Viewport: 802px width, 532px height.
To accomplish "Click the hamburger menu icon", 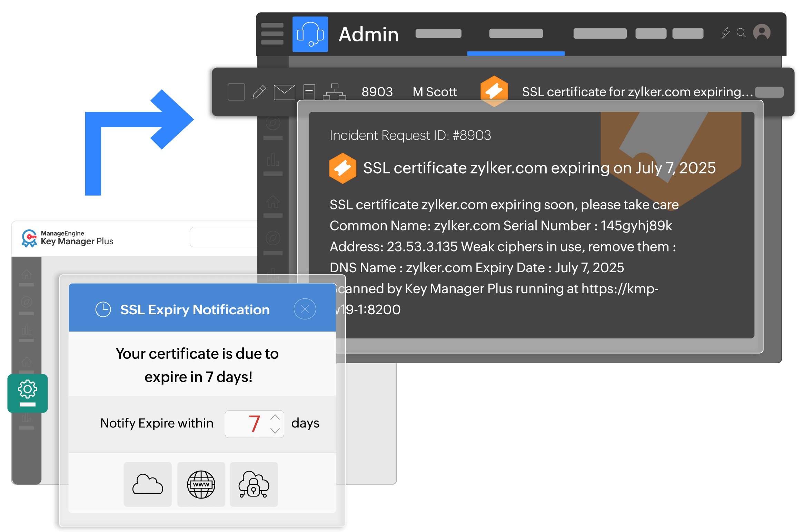I will point(272,34).
